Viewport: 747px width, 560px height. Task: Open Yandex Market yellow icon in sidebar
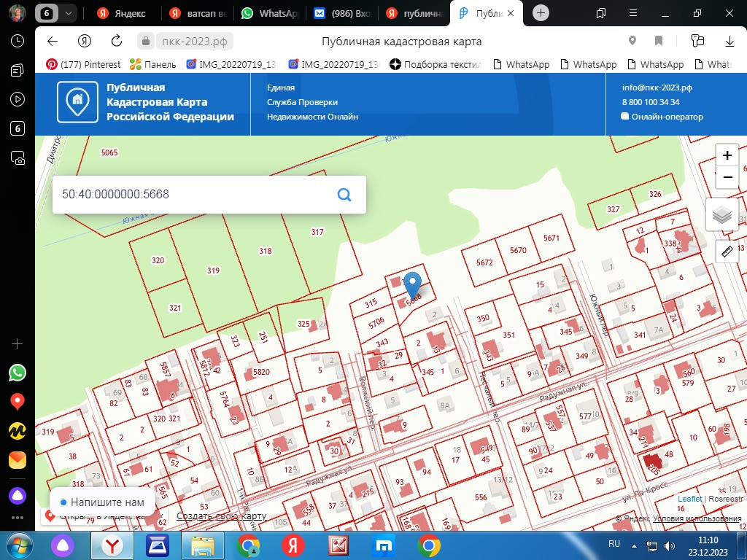[x=18, y=431]
